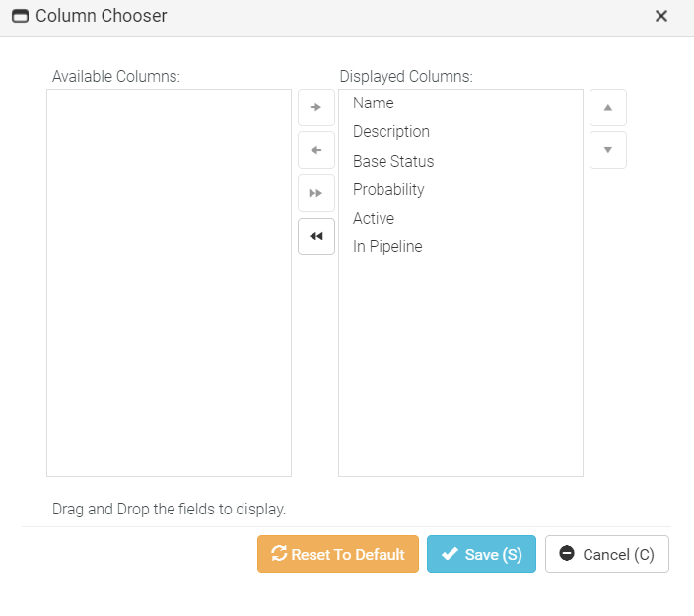Highlight the Active column entry
The height and width of the screenshot is (616, 694).
click(x=374, y=218)
